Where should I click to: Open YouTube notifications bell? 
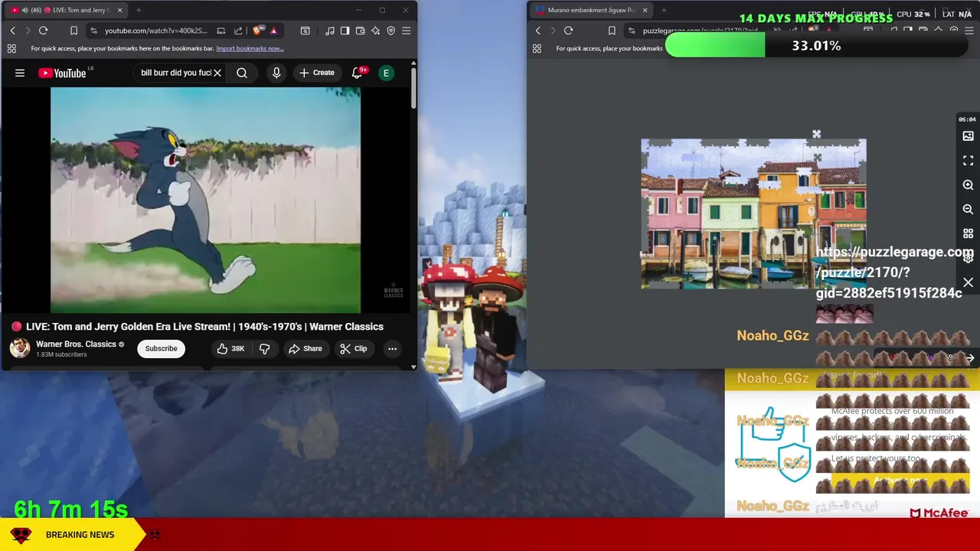tap(357, 73)
